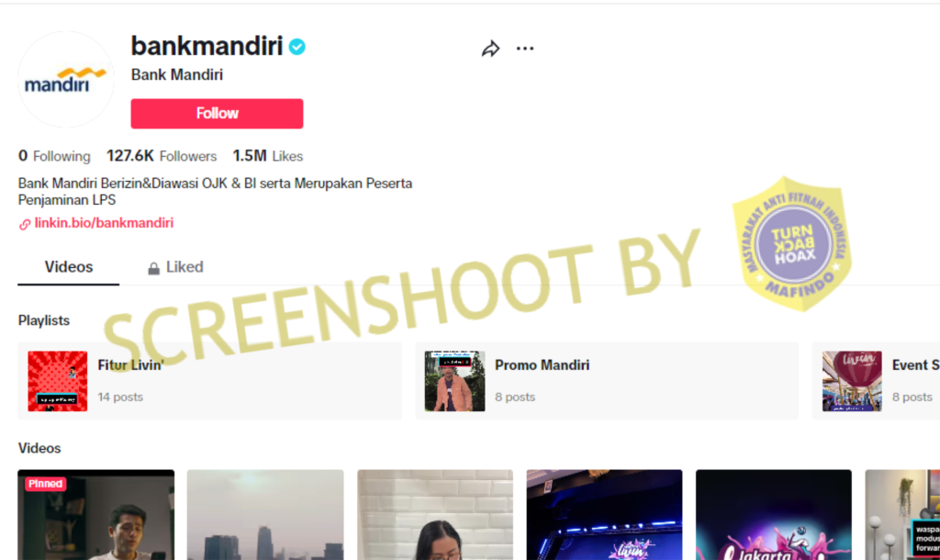Switch to the Videos tab
This screenshot has width=940, height=560.
tap(68, 267)
